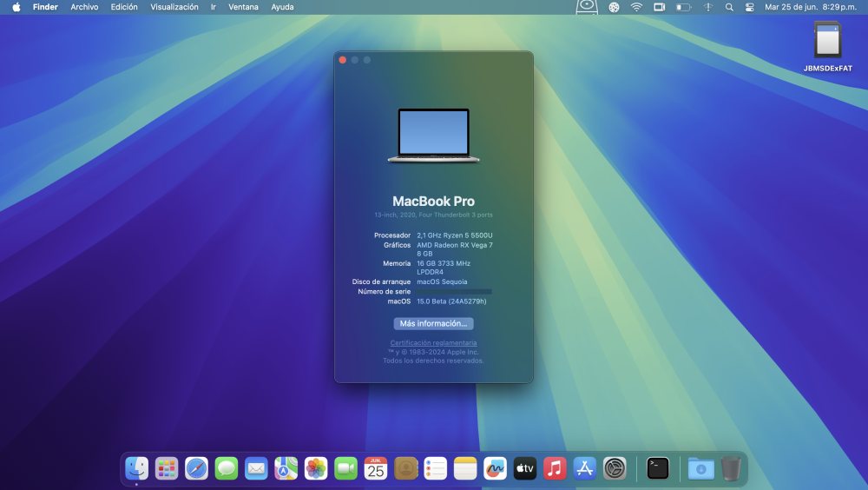Open Launchpad in the Dock

(x=167, y=468)
